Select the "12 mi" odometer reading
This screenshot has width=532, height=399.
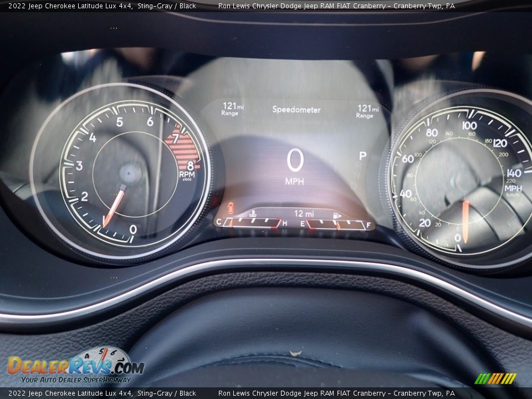304,214
